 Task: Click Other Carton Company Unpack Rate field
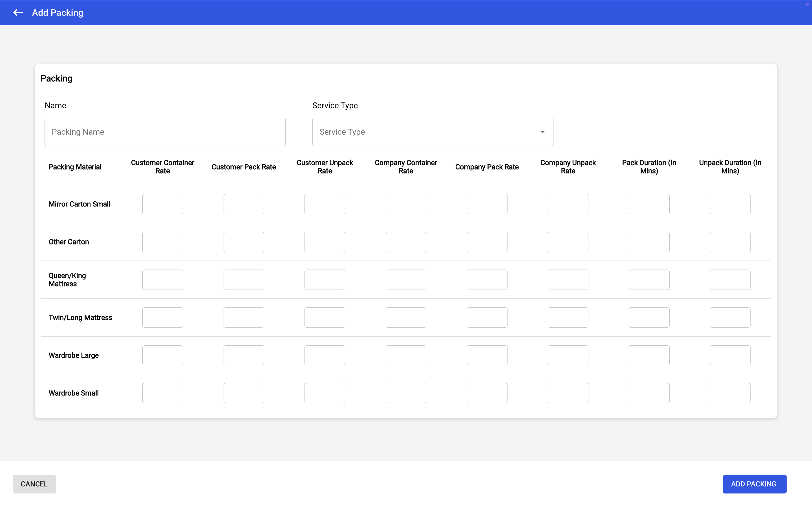[x=568, y=242]
